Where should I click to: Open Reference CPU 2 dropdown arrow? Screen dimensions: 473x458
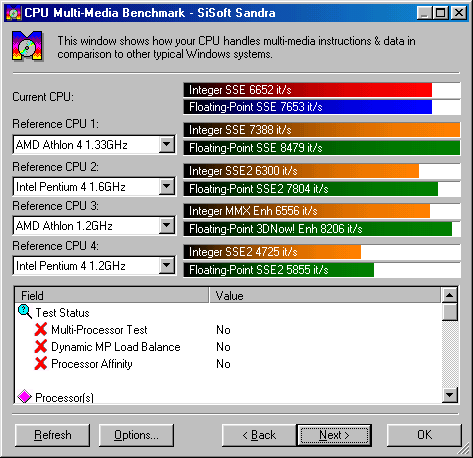tap(166, 187)
